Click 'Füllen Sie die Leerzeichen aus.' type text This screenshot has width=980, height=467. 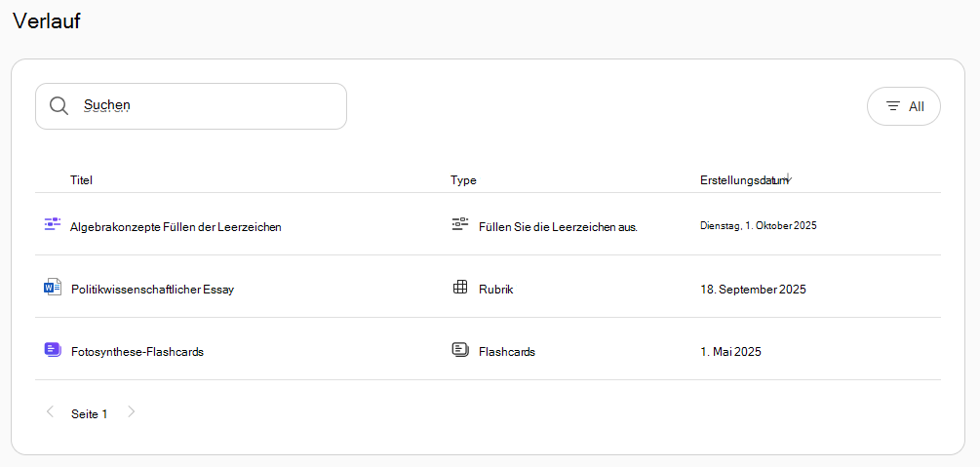click(x=558, y=227)
